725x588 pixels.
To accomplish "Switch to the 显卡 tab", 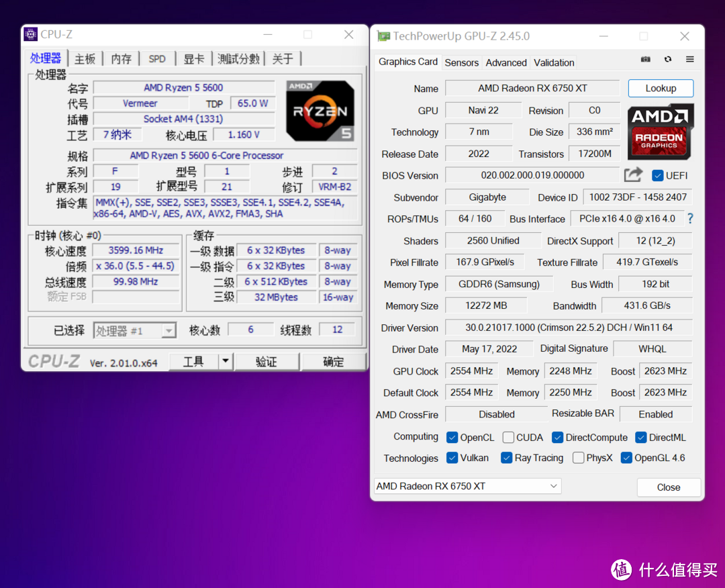I will [x=194, y=59].
